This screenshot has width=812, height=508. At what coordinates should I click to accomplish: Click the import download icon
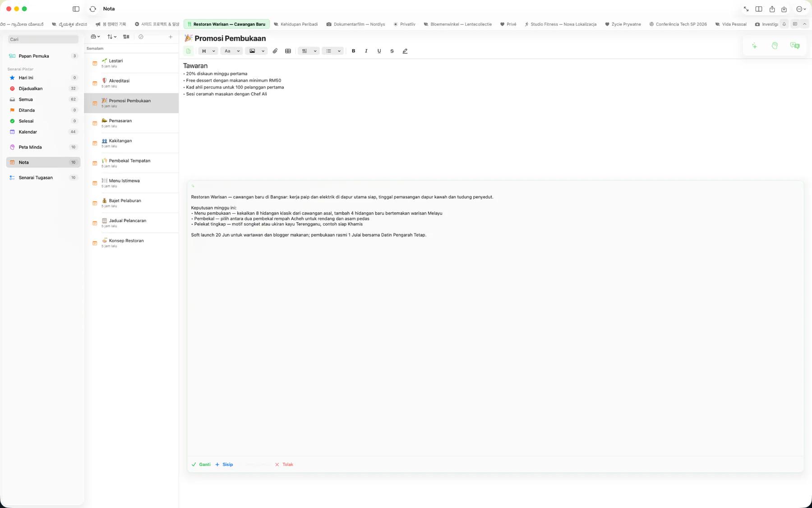784,9
